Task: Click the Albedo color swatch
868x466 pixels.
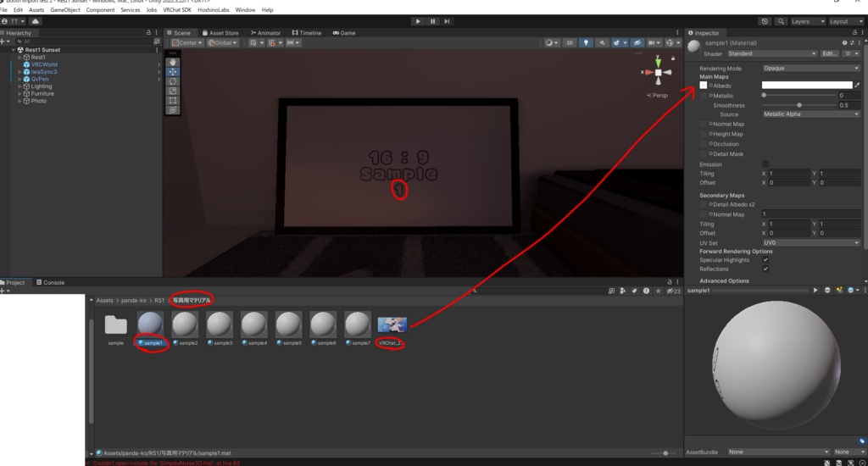Action: 807,86
